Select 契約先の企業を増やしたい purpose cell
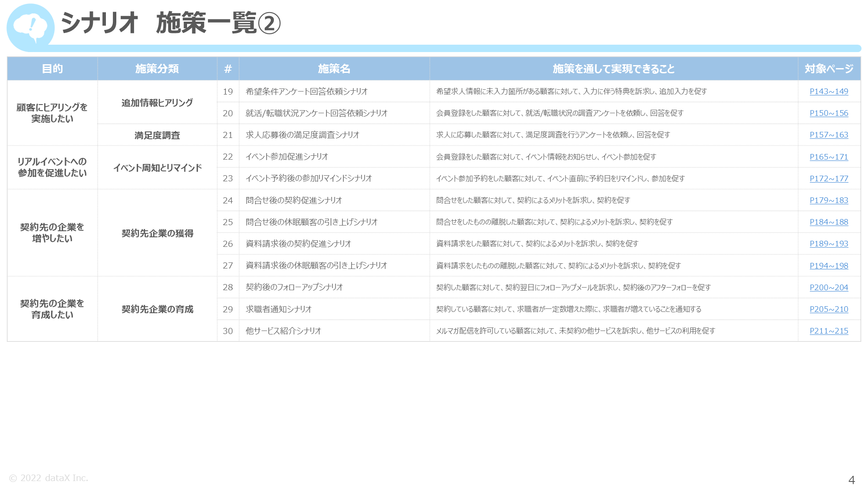 (53, 233)
